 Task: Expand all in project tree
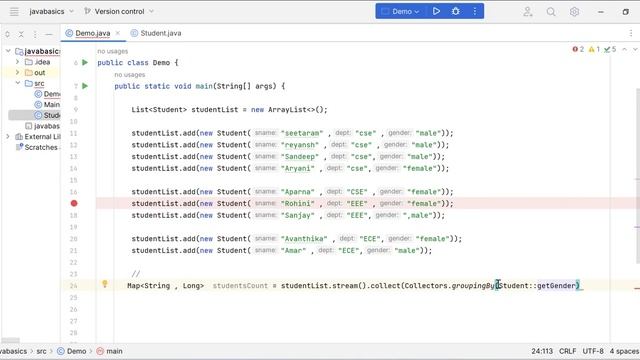[7, 34]
